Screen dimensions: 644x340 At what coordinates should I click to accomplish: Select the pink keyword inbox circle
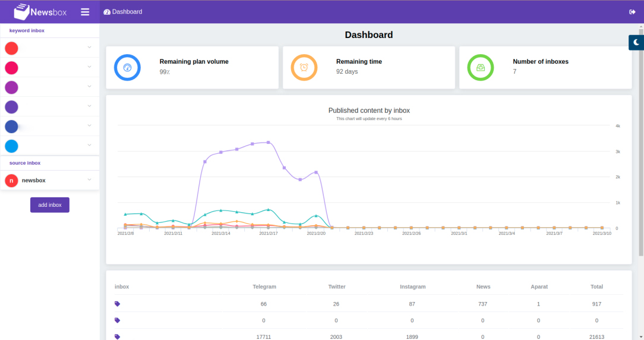11,68
